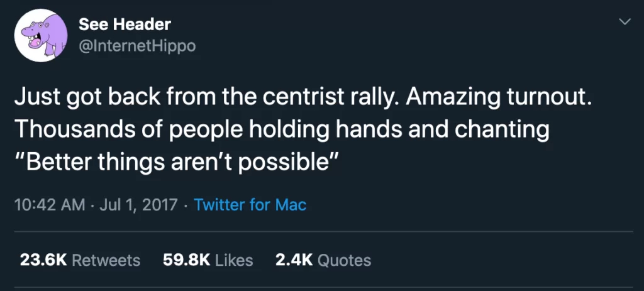644x291 pixels.
Task: Click the 2.4K quote count number
Action: click(x=294, y=260)
